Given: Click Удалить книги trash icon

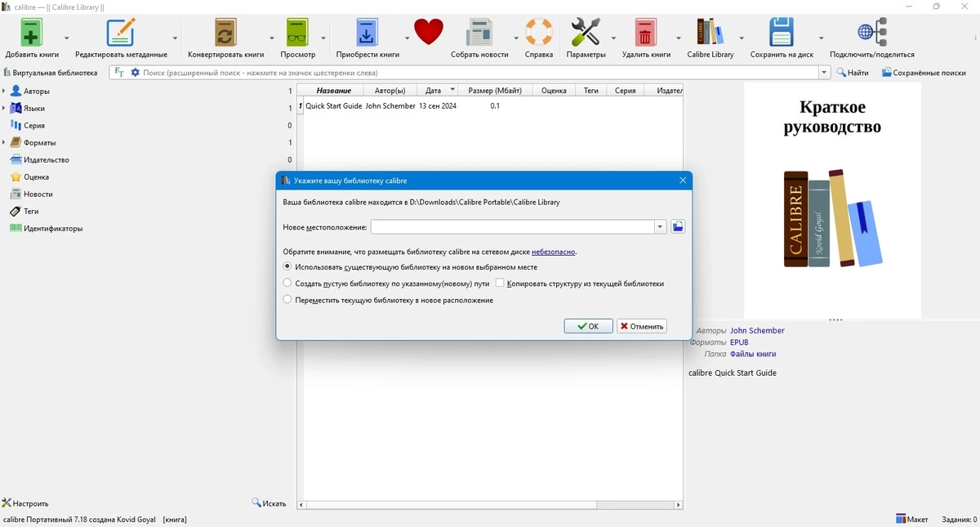Looking at the screenshot, I should (x=646, y=33).
